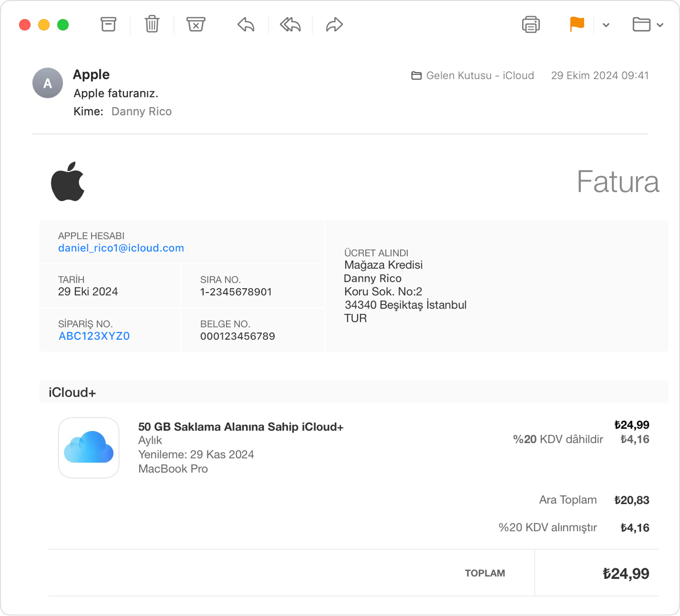
Task: Click the folder icon beside Gelen Kutusu
Action: (416, 75)
